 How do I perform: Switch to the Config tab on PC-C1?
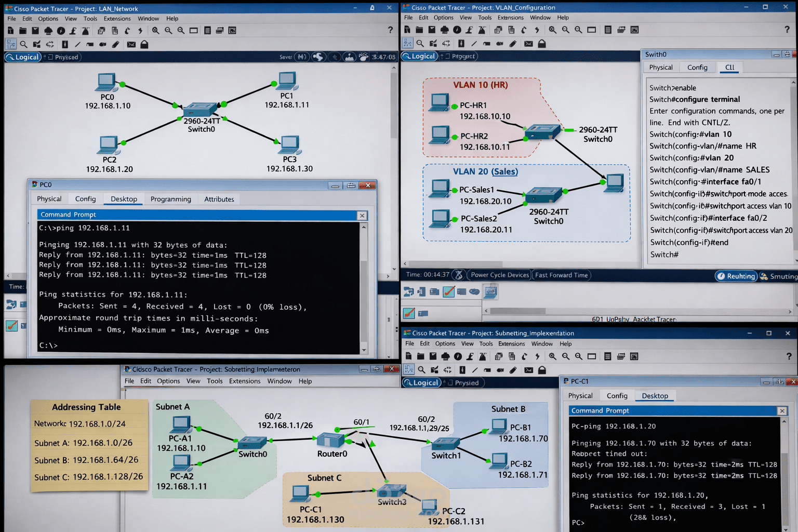click(x=617, y=395)
